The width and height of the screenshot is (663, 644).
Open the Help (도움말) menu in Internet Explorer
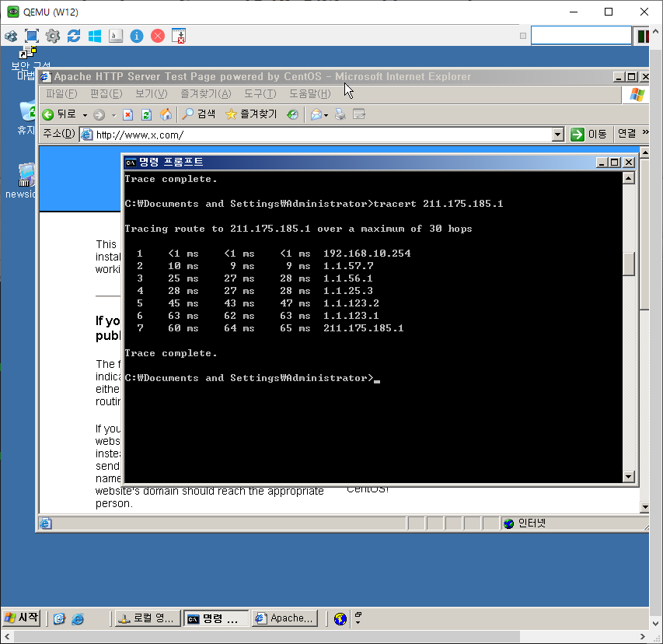[310, 93]
